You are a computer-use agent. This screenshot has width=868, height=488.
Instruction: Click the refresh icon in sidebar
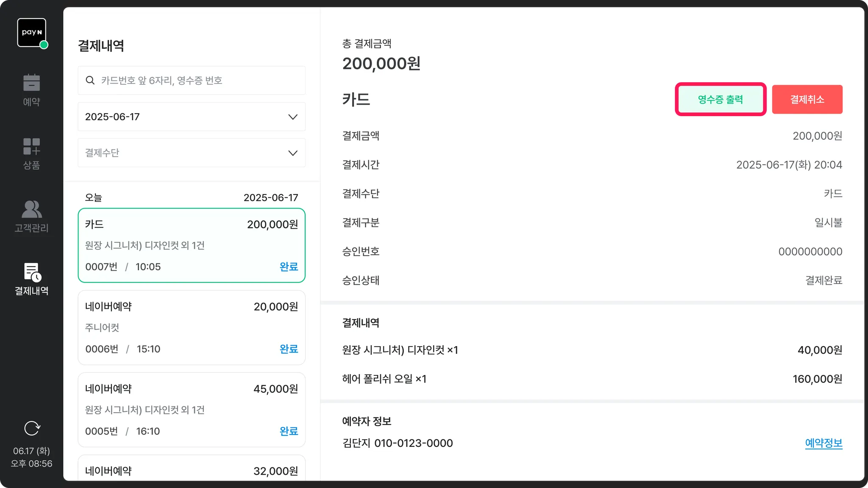(32, 428)
